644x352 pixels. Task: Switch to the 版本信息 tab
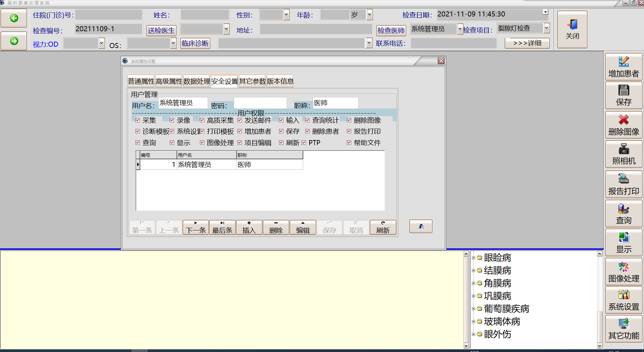point(280,81)
